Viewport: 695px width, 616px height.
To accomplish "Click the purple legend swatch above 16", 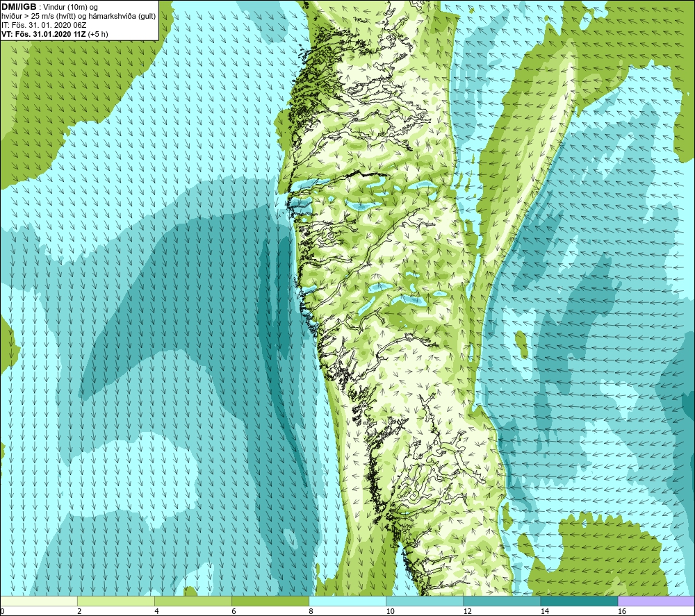I will tap(657, 601).
